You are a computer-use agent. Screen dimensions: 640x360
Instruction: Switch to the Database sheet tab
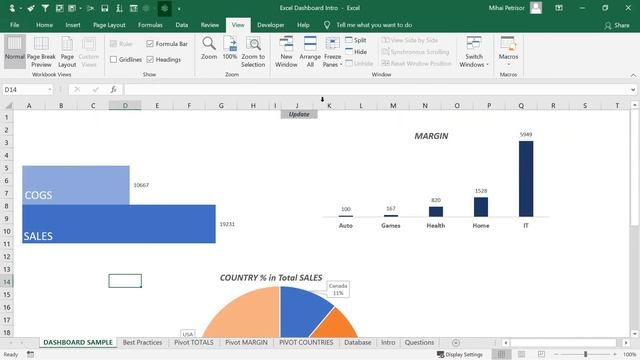358,342
